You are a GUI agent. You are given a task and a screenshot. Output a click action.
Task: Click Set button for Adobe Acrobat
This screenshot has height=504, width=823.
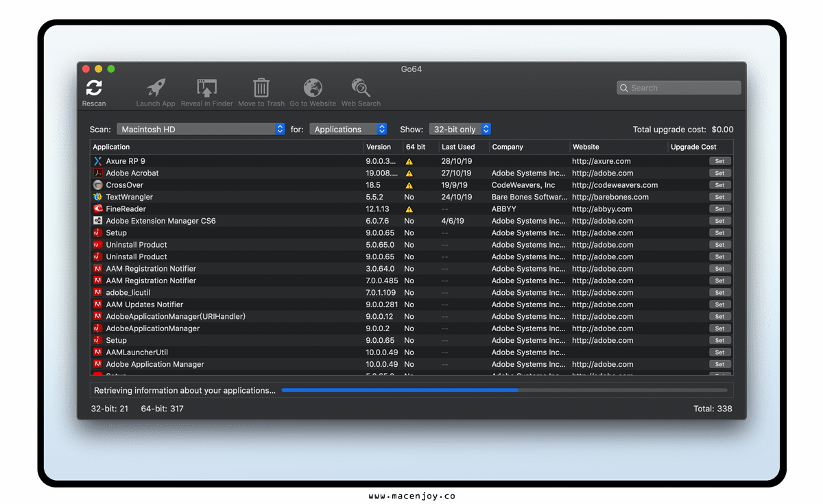point(720,173)
